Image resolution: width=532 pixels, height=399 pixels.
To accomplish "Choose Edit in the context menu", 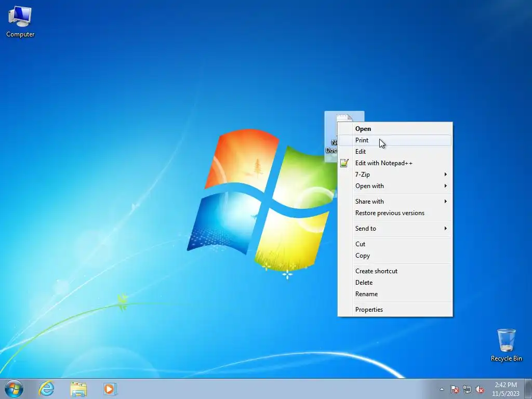I will click(395, 152).
